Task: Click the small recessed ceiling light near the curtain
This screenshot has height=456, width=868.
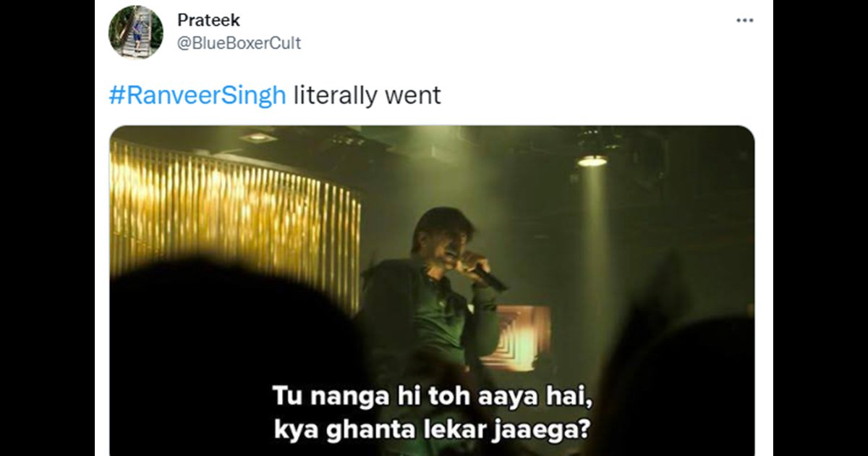Action: pyautogui.click(x=258, y=137)
